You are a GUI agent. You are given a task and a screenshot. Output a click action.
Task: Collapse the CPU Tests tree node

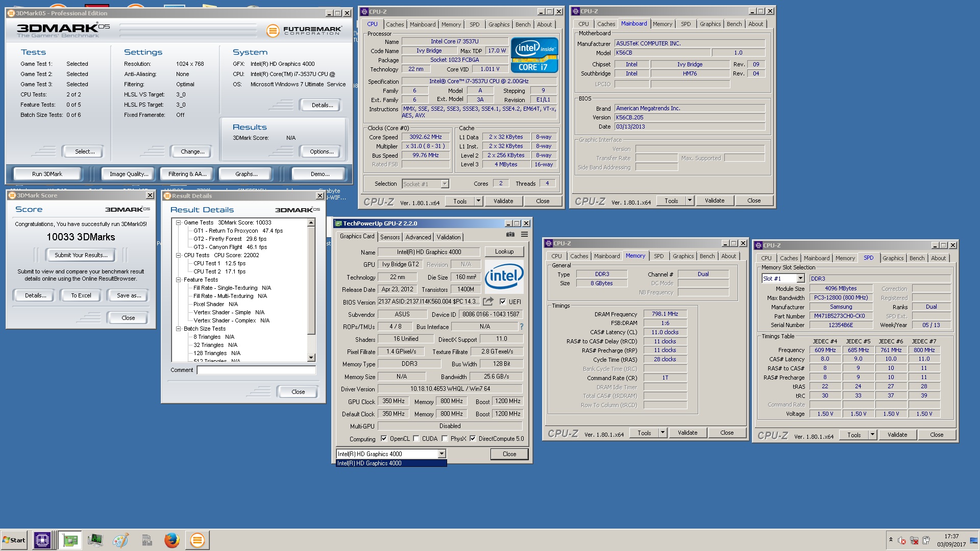(x=178, y=255)
